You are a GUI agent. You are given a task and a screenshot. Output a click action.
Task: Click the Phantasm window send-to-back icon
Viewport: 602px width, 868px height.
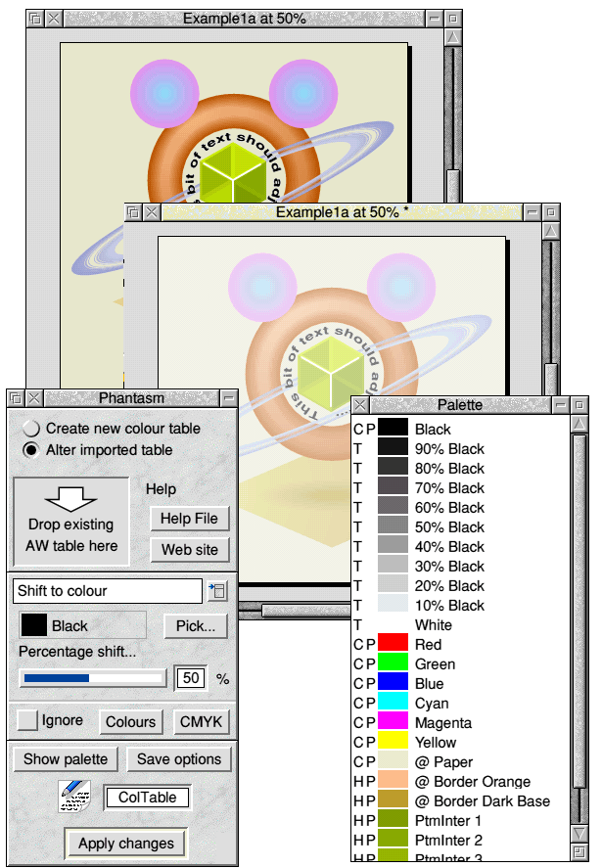(x=16, y=398)
